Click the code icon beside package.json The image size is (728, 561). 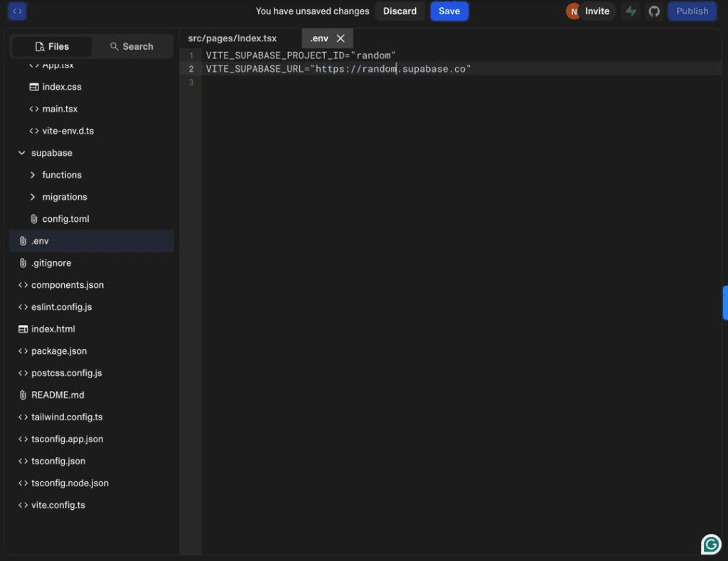(x=23, y=351)
